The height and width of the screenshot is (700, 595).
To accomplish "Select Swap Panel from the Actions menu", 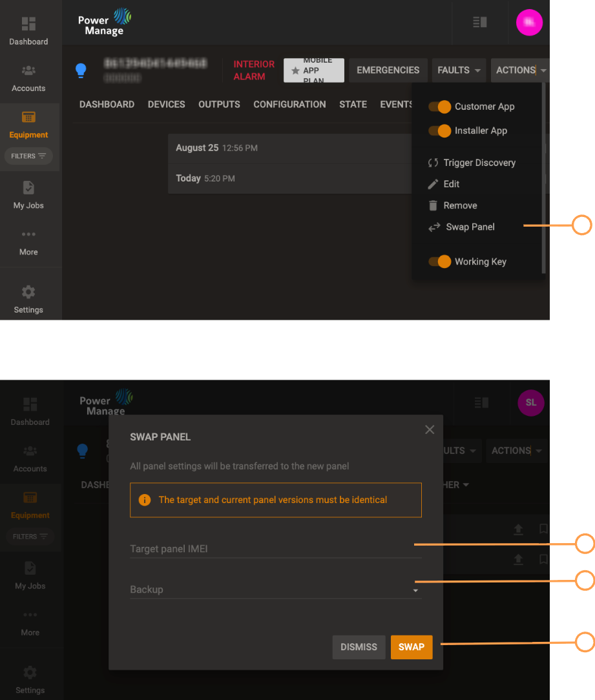I will click(470, 227).
